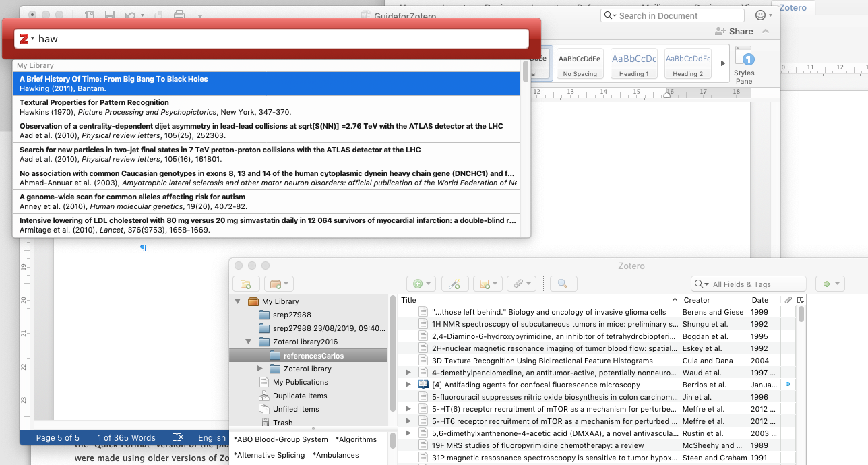The width and height of the screenshot is (868, 465).
Task: Click the Algorithms tag
Action: coord(356,439)
